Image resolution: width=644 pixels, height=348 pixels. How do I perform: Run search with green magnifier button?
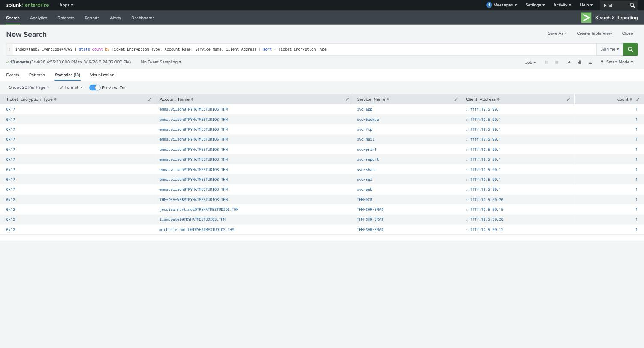tap(630, 49)
